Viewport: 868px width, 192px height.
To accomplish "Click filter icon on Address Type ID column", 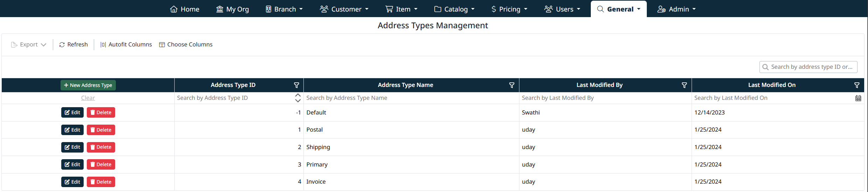I will pos(296,85).
